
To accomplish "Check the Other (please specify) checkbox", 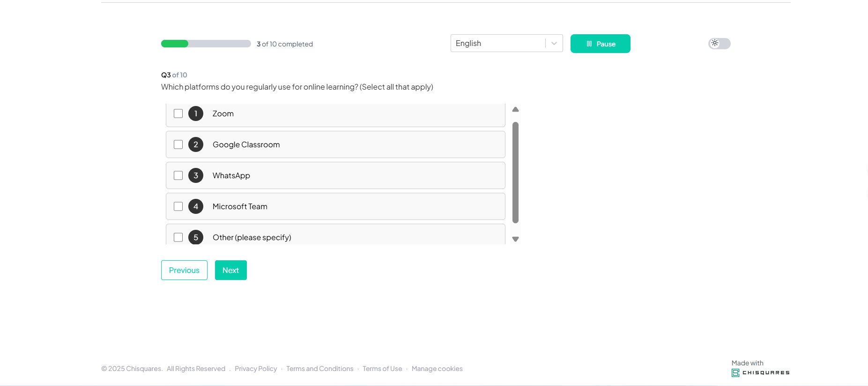I will point(178,237).
